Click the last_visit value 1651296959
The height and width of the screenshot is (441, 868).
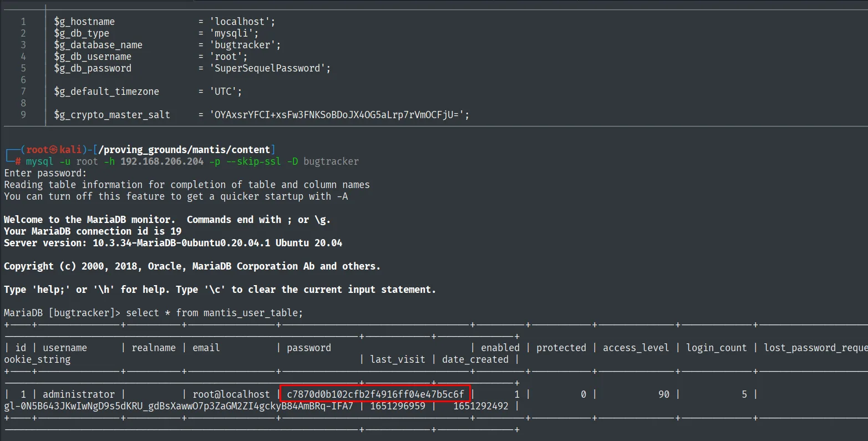398,406
